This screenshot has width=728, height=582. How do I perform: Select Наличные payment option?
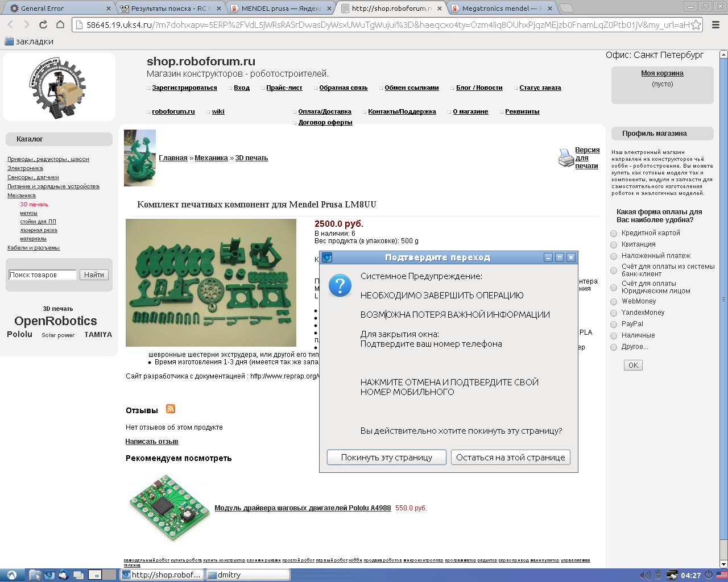(614, 336)
